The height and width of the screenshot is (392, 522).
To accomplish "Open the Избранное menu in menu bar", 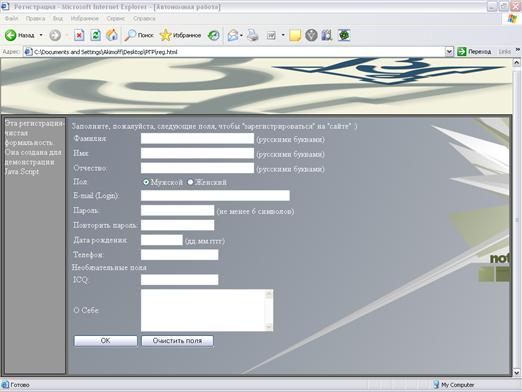I will (x=84, y=19).
